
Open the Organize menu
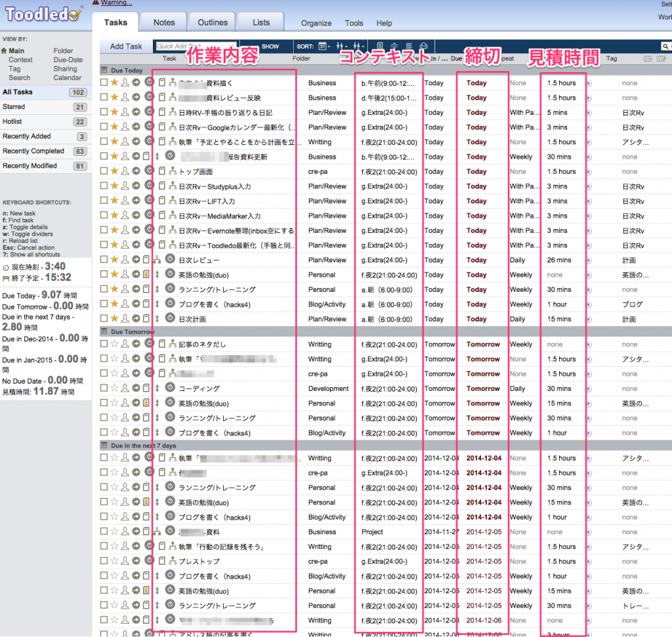tap(316, 23)
